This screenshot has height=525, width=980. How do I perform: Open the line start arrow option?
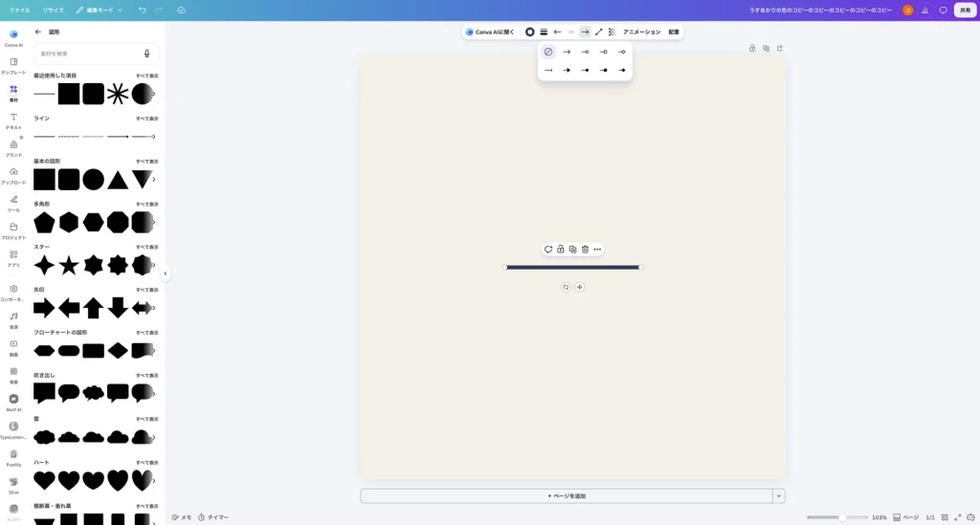coord(558,32)
